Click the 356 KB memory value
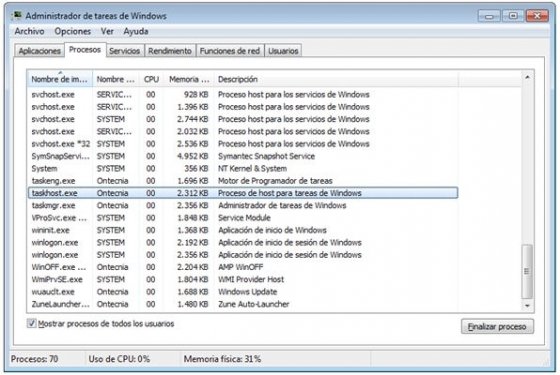 pos(196,169)
